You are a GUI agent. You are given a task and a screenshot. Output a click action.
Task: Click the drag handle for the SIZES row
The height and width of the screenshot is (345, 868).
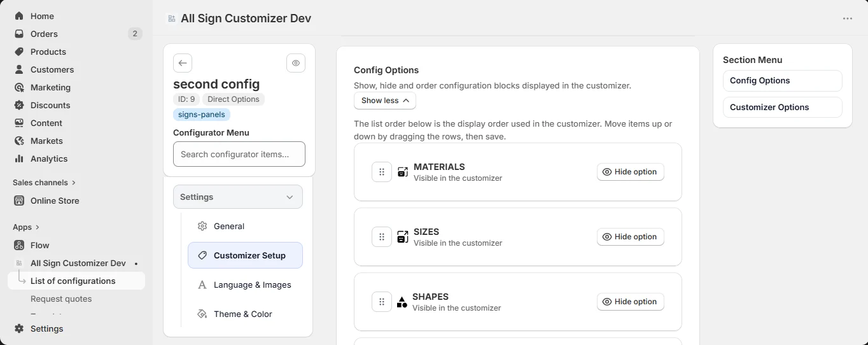(x=382, y=237)
